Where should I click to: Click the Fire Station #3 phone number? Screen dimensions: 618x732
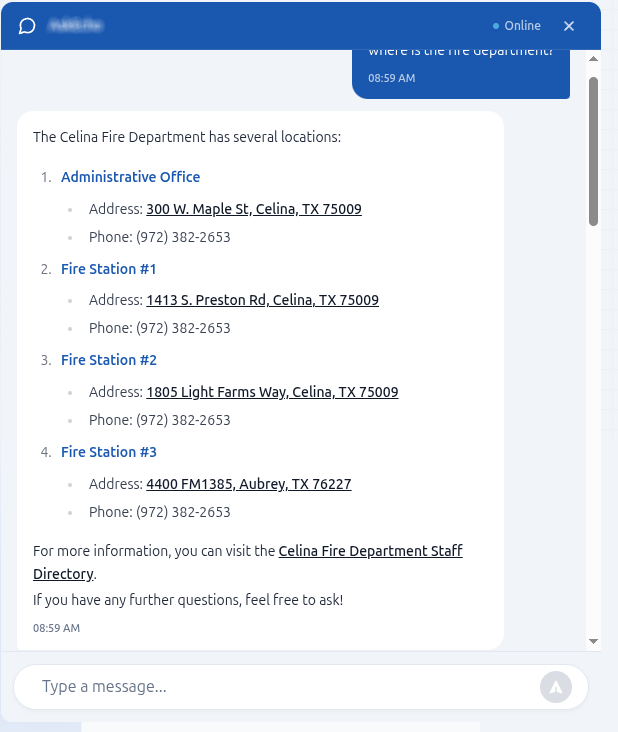point(183,512)
